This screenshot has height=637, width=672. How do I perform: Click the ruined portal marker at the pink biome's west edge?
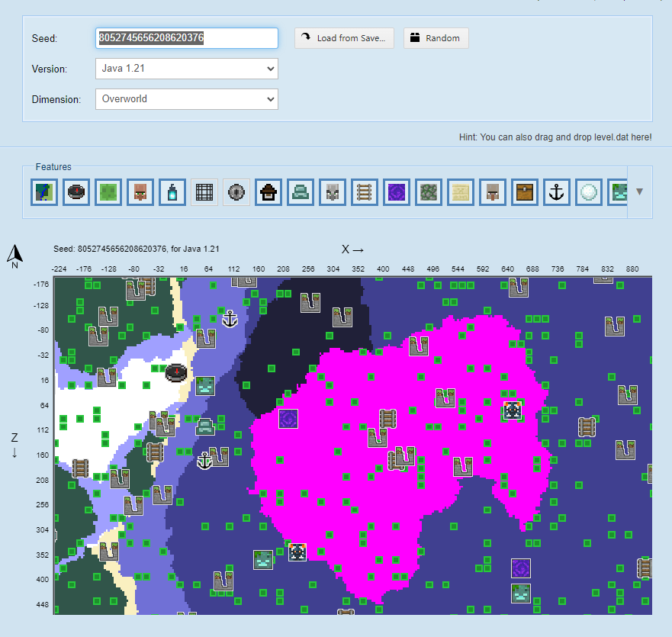(288, 419)
